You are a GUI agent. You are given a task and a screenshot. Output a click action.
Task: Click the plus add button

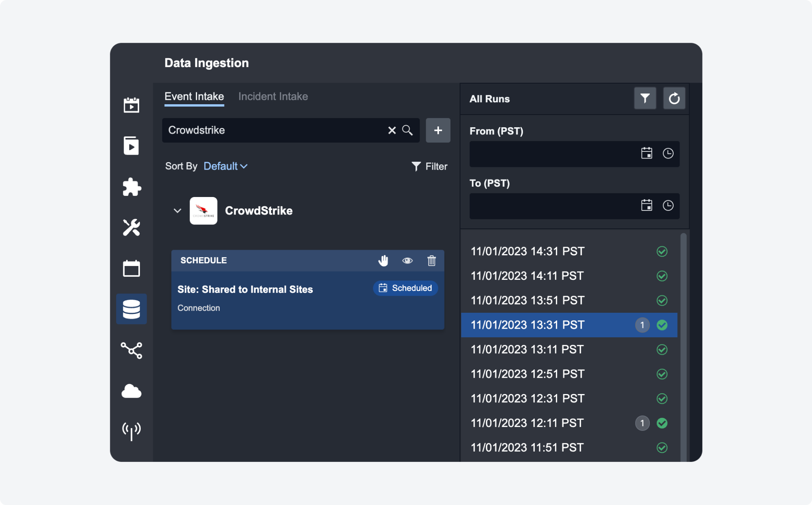(438, 130)
